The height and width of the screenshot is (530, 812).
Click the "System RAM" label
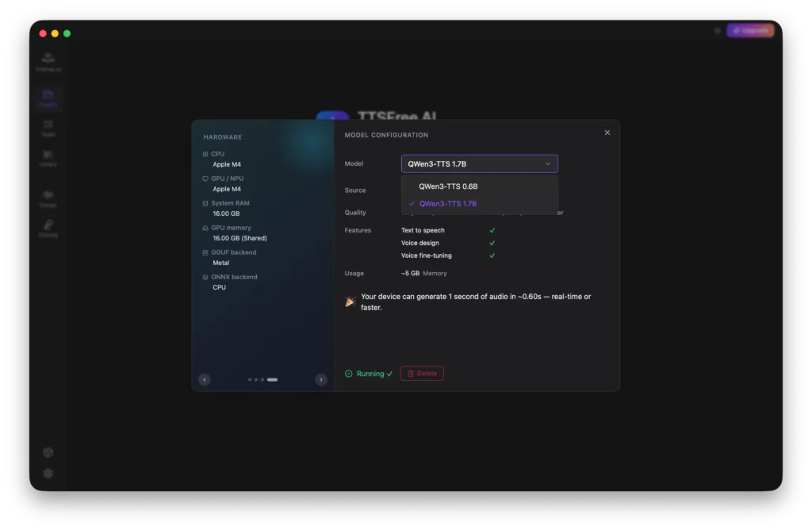[x=231, y=204]
